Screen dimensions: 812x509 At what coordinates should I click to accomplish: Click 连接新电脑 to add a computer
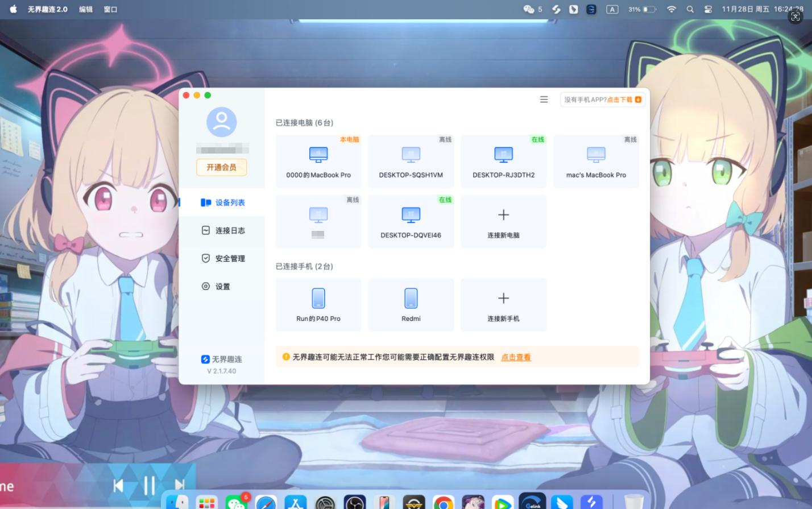503,222
